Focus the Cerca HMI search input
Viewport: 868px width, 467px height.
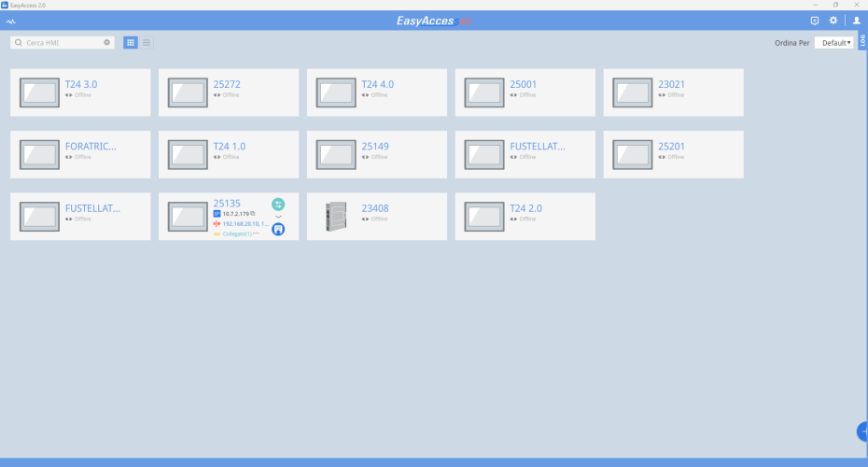point(63,43)
